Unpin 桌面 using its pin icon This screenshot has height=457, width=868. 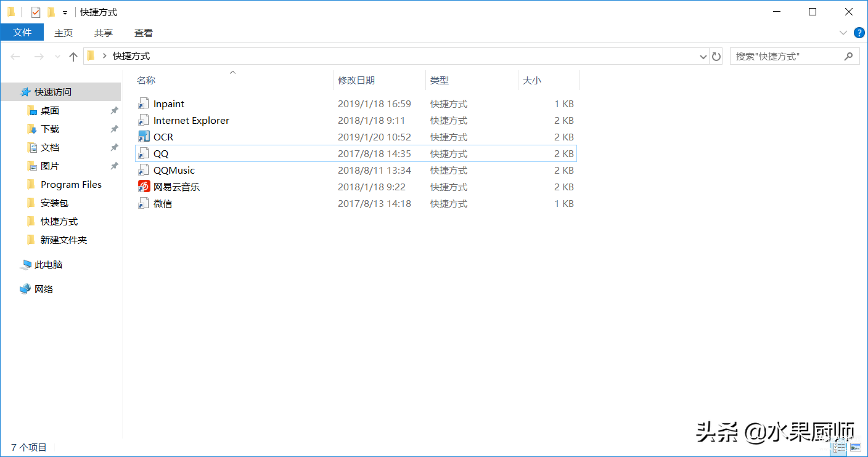[x=114, y=110]
